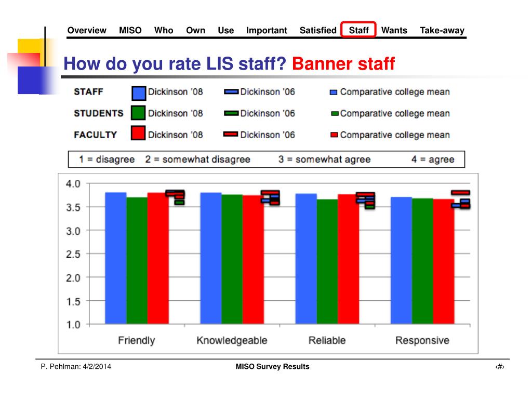Click the '4 = agree' scale label
Image resolution: width=532 pixels, height=399 pixels.
tap(433, 159)
